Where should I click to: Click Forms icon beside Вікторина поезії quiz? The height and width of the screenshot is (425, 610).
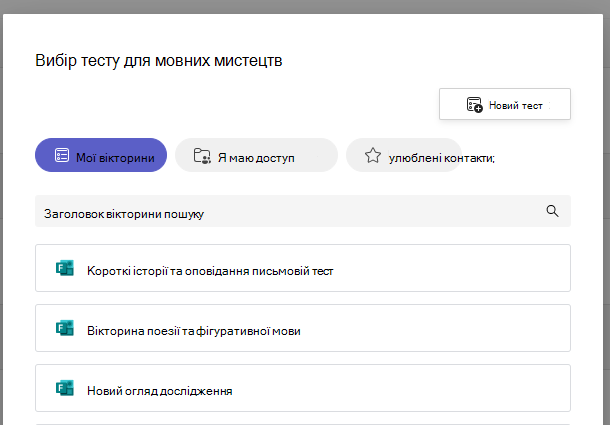(65, 328)
